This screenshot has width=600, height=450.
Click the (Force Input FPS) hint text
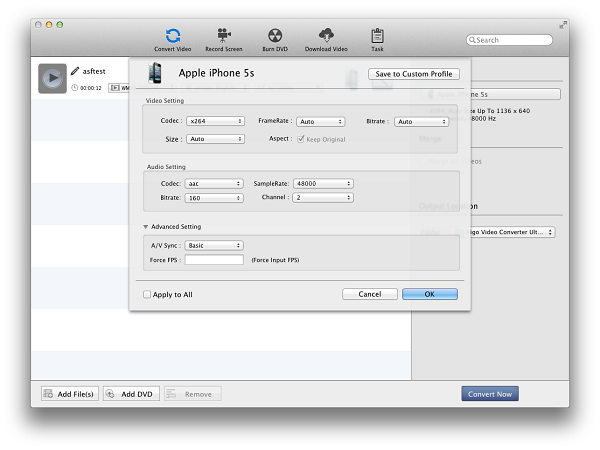(x=275, y=260)
